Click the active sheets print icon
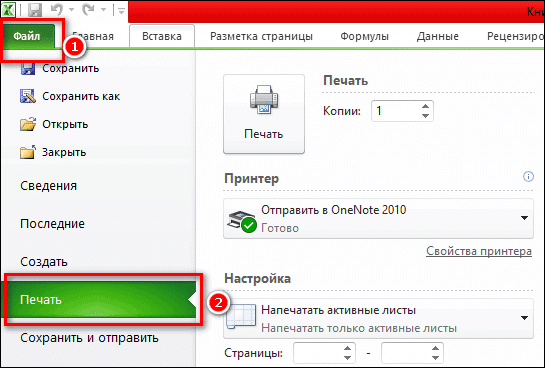This screenshot has width=545, height=368. [x=241, y=316]
